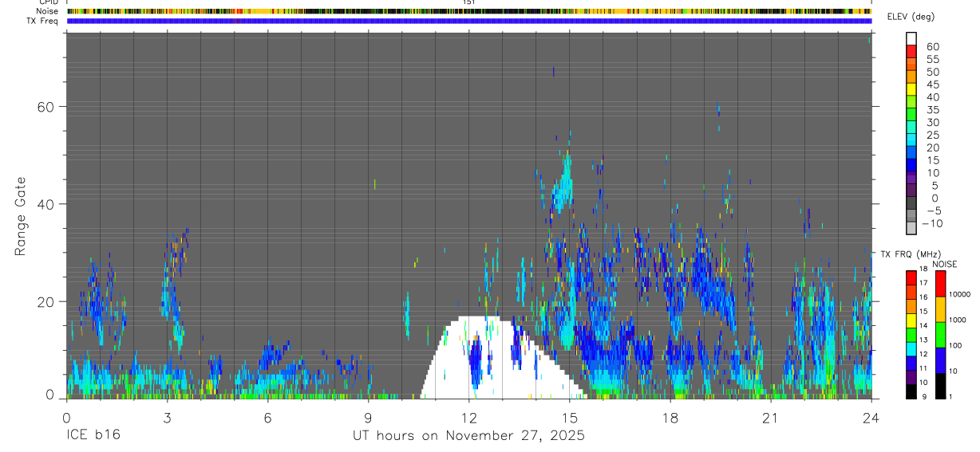Click the '13' label on TX FRQ legend
Image resolution: width=980 pixels, height=452 pixels.
(x=924, y=340)
